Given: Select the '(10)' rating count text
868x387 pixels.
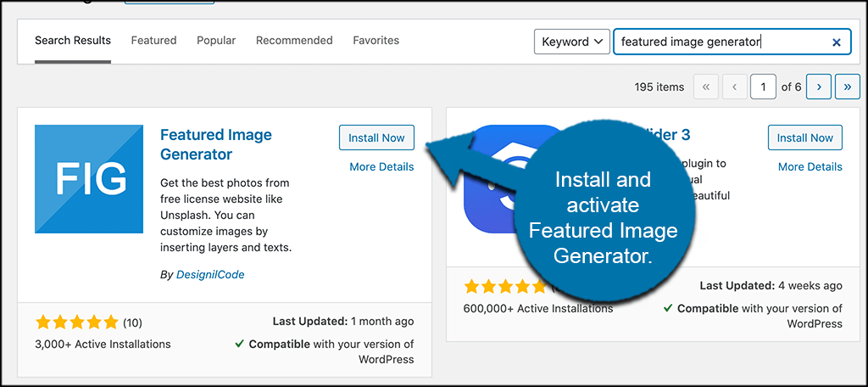Looking at the screenshot, I should [132, 322].
